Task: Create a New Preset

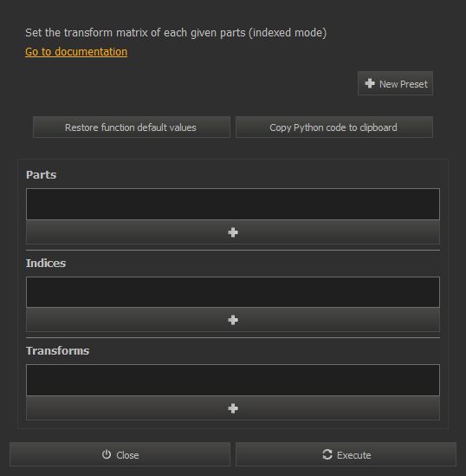Action: [x=395, y=83]
